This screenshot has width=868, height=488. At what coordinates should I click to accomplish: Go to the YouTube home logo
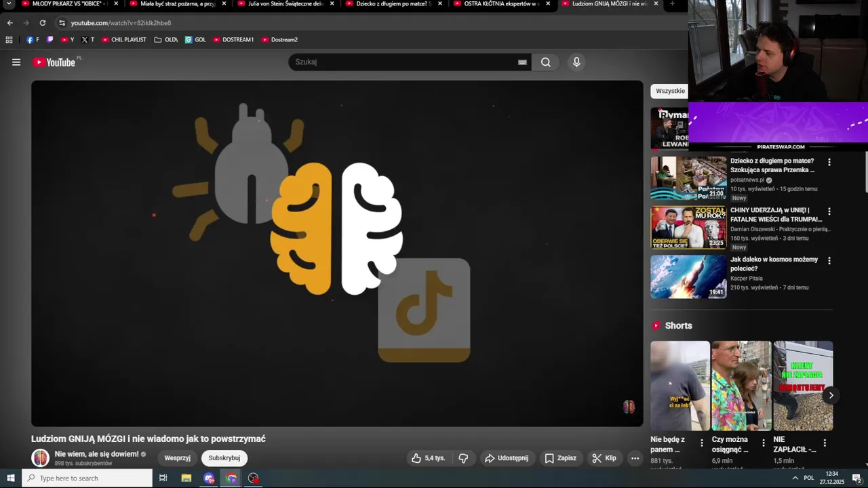(54, 62)
